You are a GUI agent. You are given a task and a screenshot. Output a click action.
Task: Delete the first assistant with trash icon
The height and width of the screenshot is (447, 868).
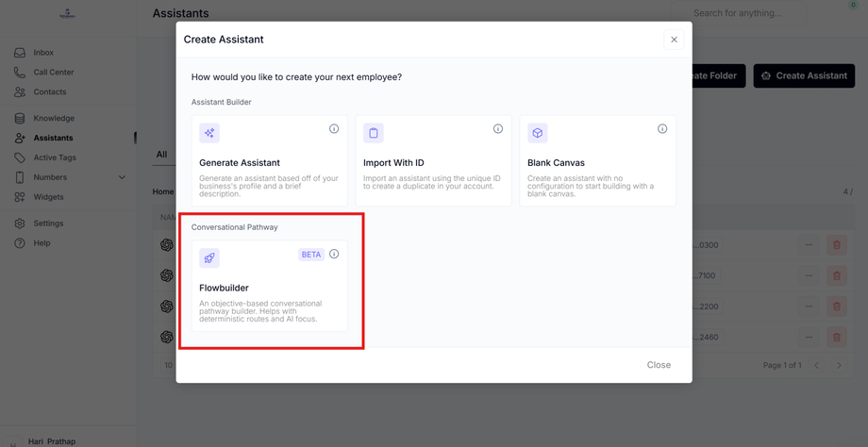coord(837,245)
